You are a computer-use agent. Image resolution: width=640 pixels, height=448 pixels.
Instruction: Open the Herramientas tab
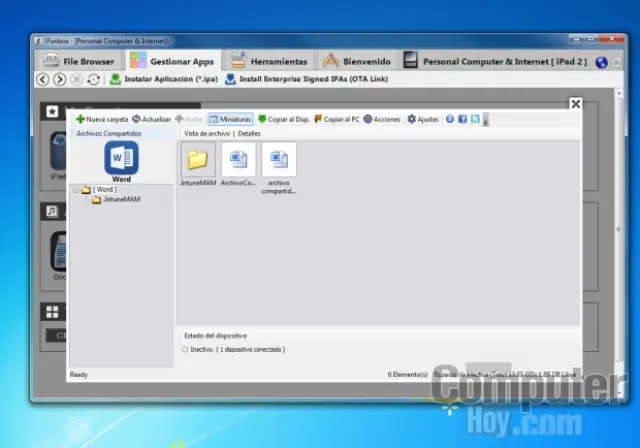click(x=268, y=61)
